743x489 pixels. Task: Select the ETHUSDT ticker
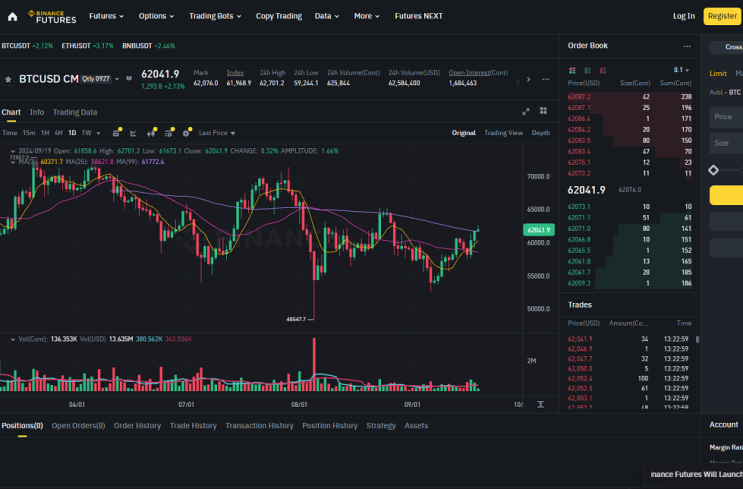[87, 46]
